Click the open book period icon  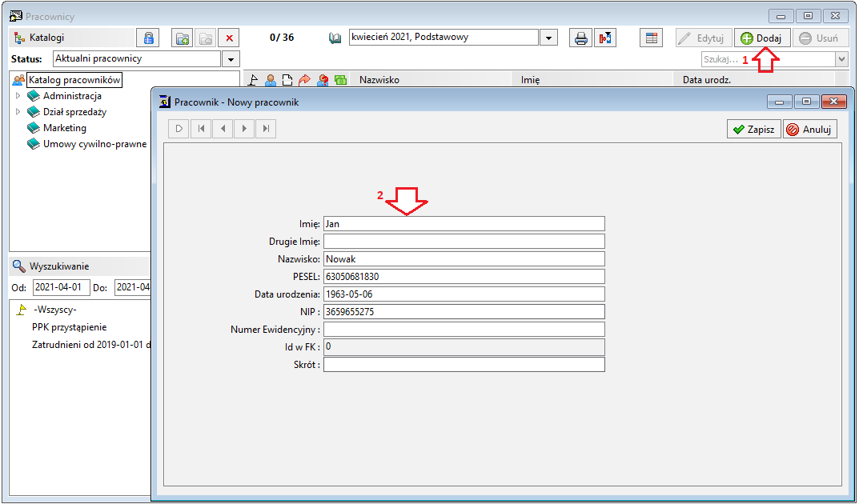(335, 38)
